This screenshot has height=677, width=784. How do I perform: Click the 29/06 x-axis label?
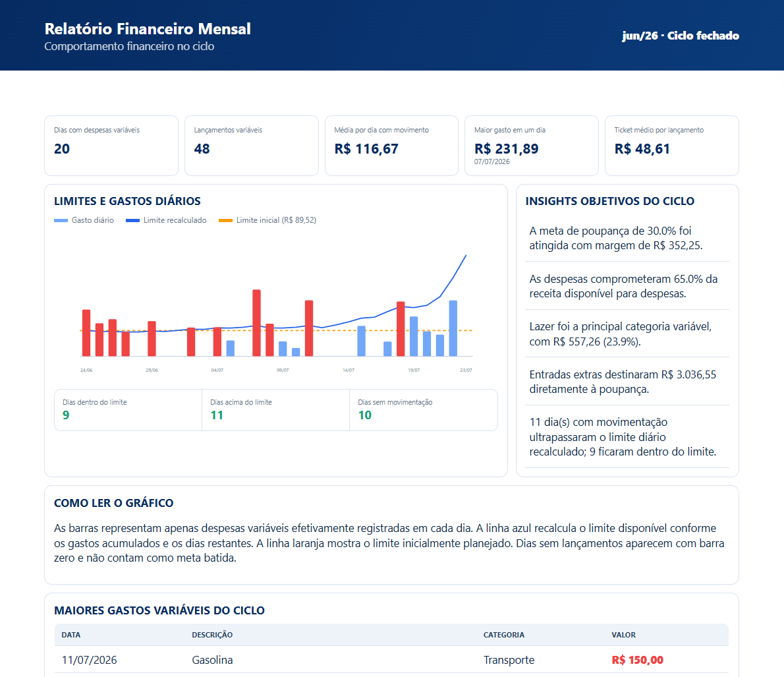[x=152, y=370]
